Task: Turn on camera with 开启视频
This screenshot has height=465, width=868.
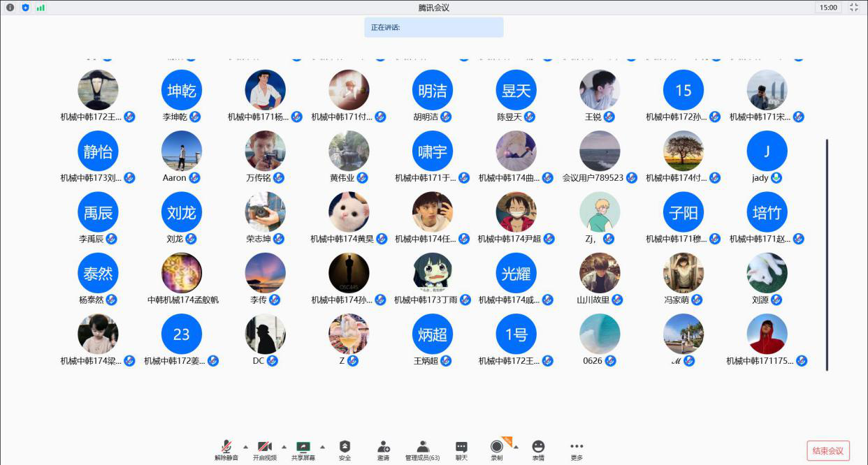Action: coord(265,447)
